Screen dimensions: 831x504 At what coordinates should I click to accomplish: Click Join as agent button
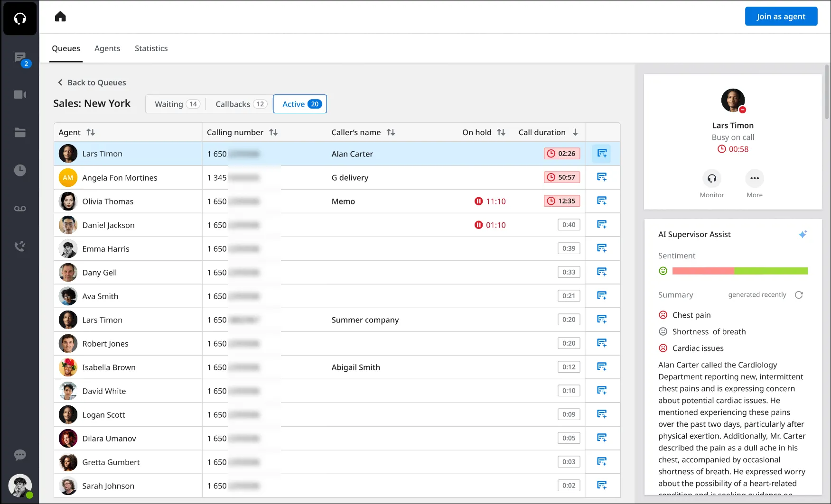pyautogui.click(x=781, y=17)
